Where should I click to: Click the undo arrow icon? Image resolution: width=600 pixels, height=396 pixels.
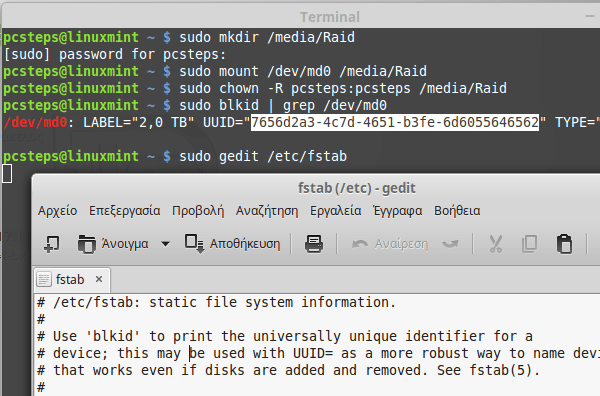360,244
